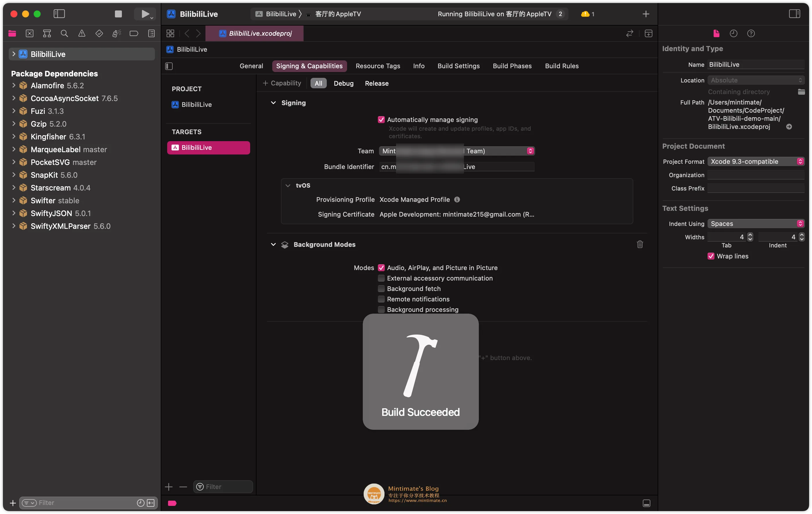Image resolution: width=812 pixels, height=514 pixels.
Task: Switch to the Info tab
Action: click(x=418, y=66)
